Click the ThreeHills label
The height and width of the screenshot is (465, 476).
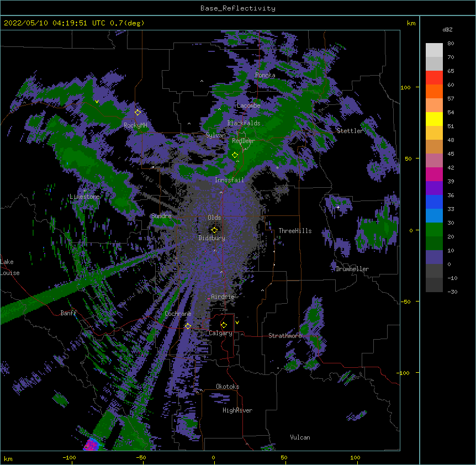coord(295,231)
